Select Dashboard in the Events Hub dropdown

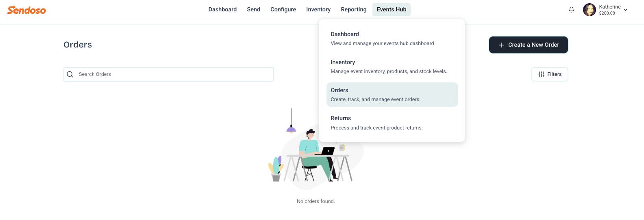[392, 39]
